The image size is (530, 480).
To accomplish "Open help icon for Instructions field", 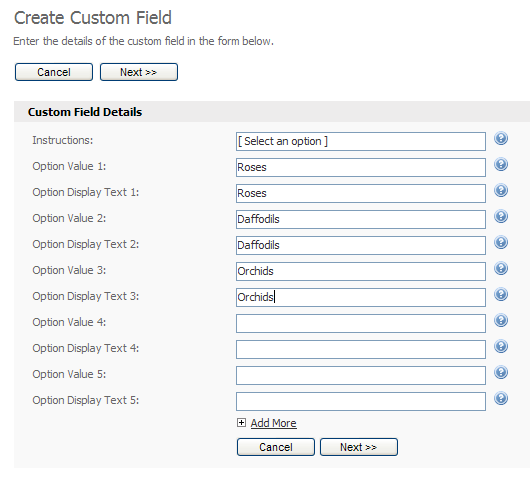I will coord(501,138).
